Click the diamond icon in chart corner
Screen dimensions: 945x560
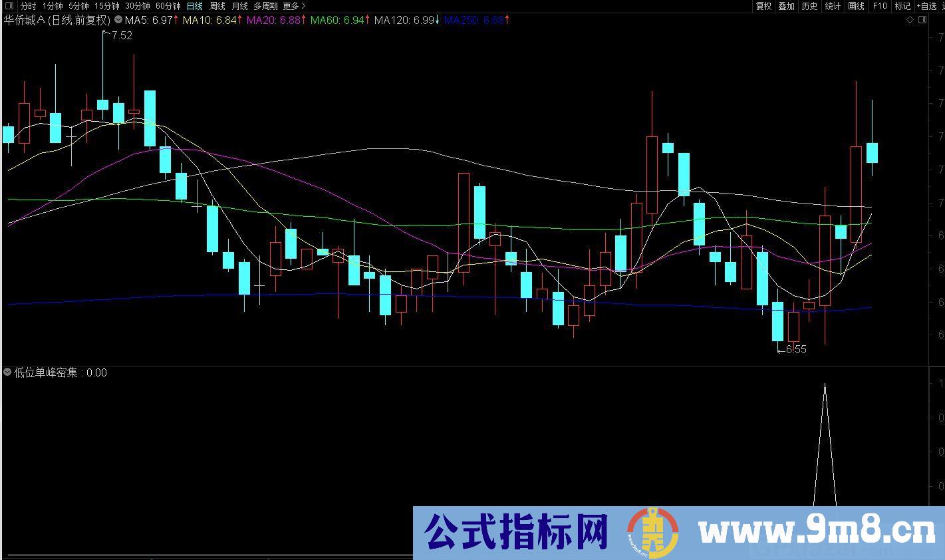point(910,20)
